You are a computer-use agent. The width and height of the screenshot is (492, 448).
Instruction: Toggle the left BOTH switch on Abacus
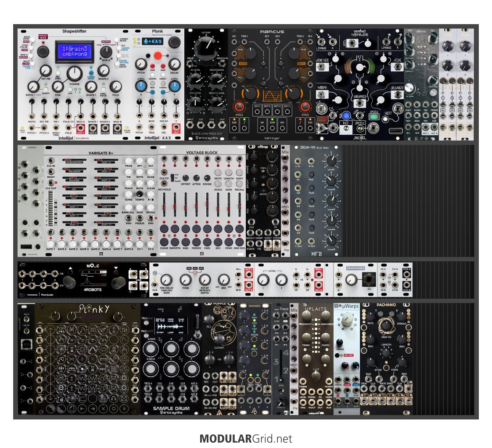coord(243,63)
